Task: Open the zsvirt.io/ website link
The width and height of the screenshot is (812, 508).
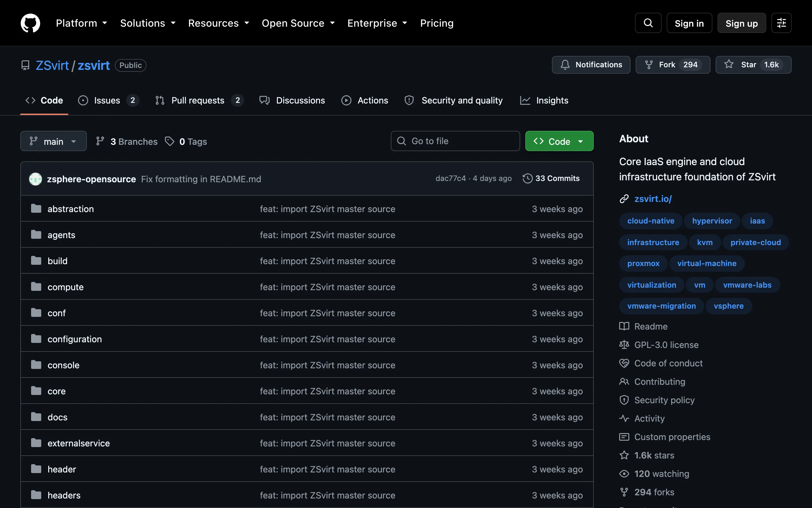Action: coord(653,199)
